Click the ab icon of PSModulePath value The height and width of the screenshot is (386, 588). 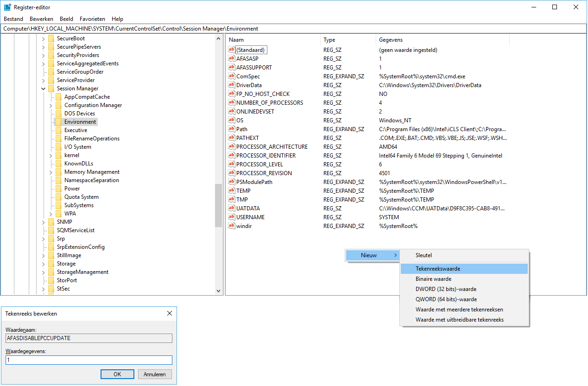(x=232, y=182)
